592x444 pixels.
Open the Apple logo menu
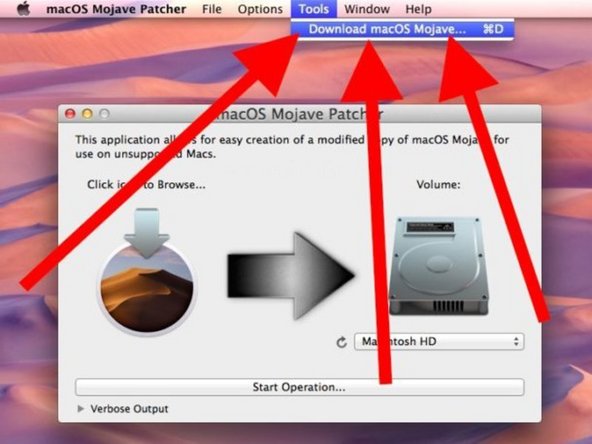tap(23, 9)
